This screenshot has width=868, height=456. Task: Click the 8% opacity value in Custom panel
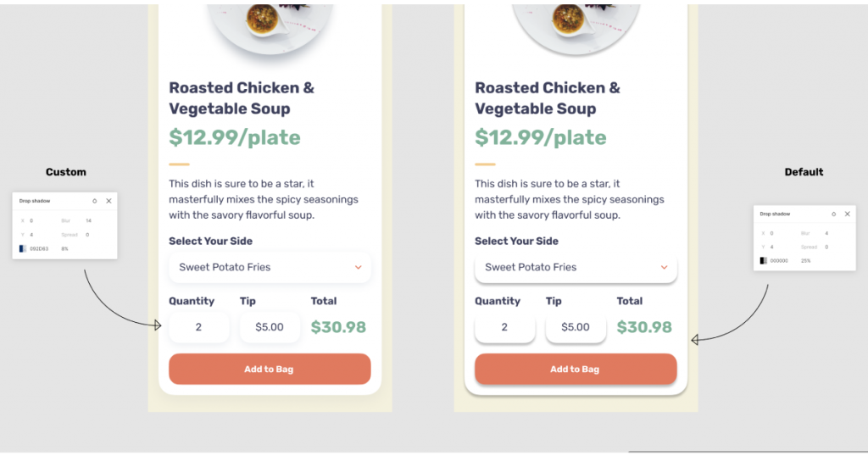click(64, 248)
